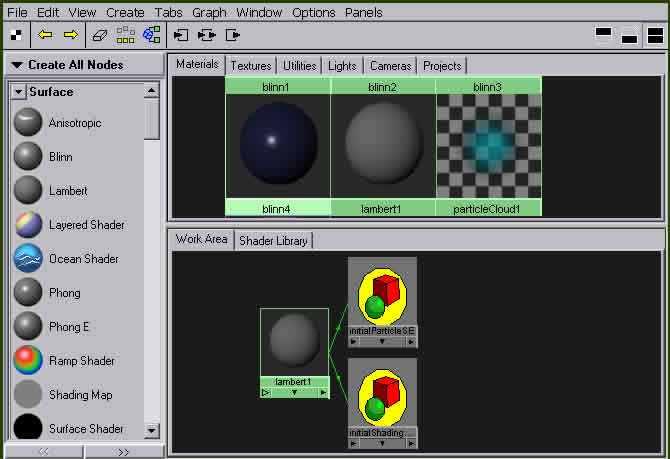The height and width of the screenshot is (459, 670).
Task: Click the Graph Materials on Selected Objects icon
Action: click(x=151, y=35)
